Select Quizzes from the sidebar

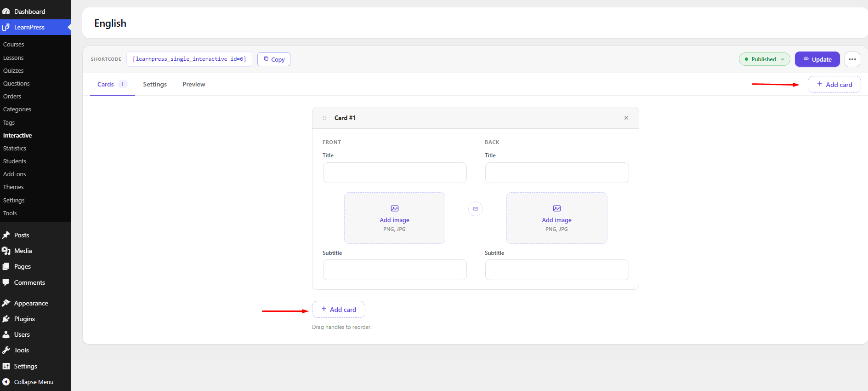click(x=13, y=70)
